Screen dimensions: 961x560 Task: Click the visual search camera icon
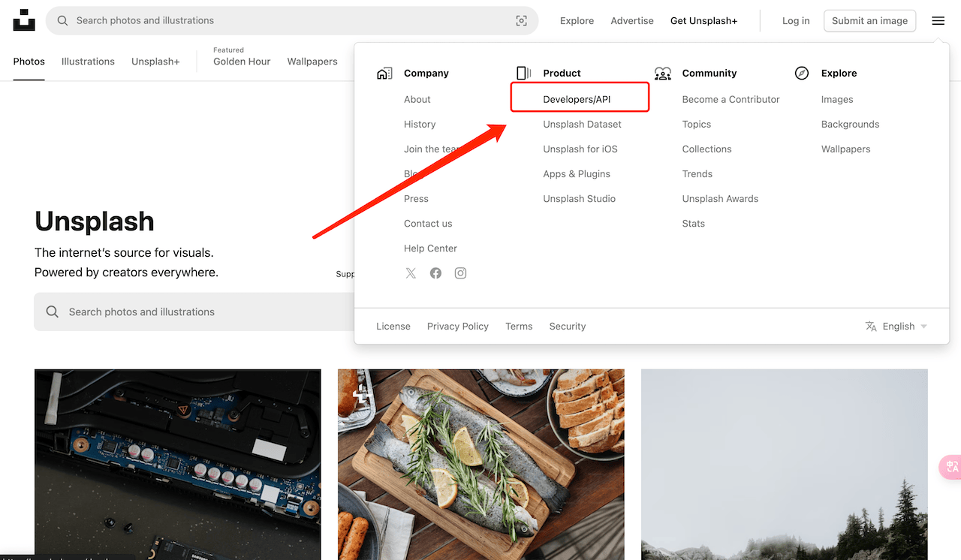coord(522,21)
